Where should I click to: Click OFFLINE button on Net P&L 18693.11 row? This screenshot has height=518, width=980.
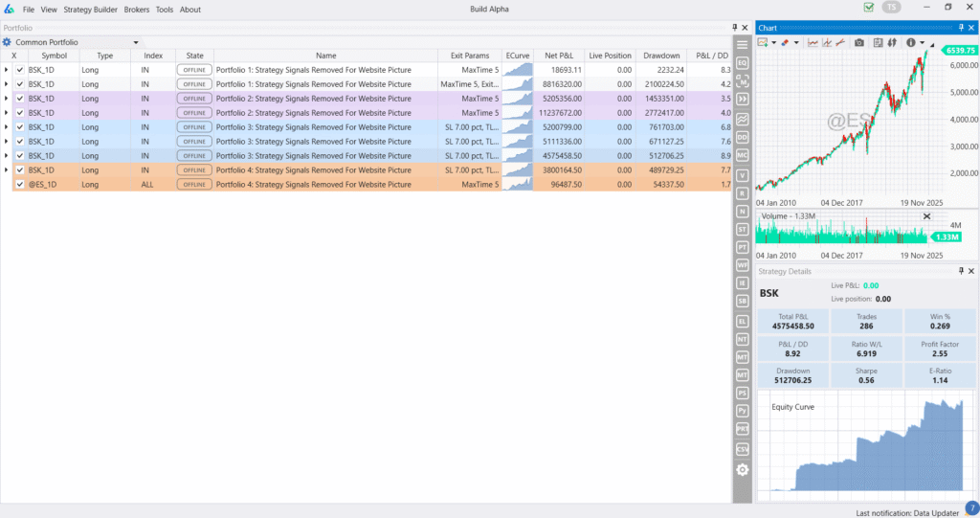click(x=194, y=70)
